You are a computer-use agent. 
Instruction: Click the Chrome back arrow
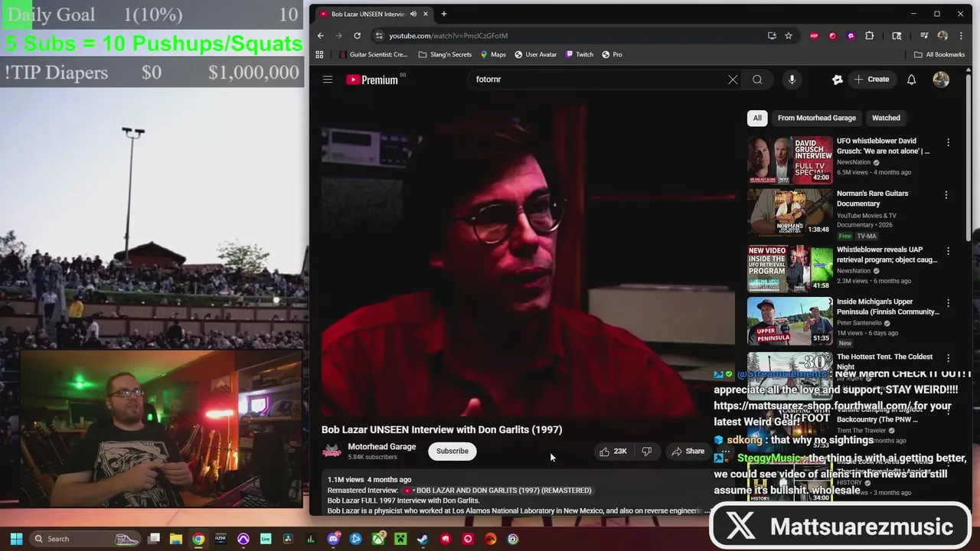(321, 35)
